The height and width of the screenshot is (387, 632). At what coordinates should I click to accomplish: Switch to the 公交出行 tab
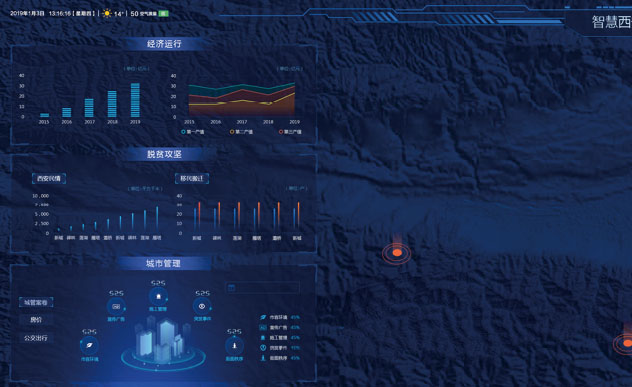pyautogui.click(x=36, y=338)
